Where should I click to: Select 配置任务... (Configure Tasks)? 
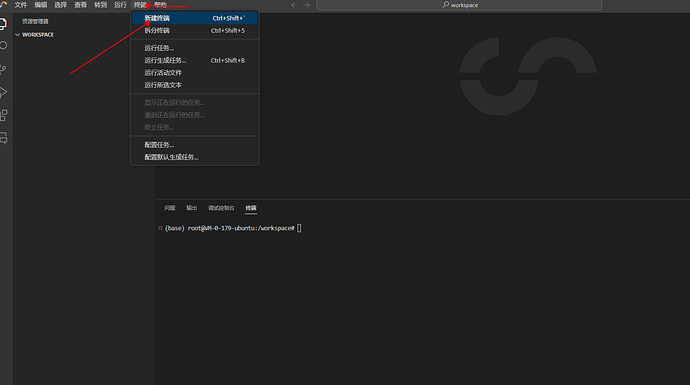195,145
